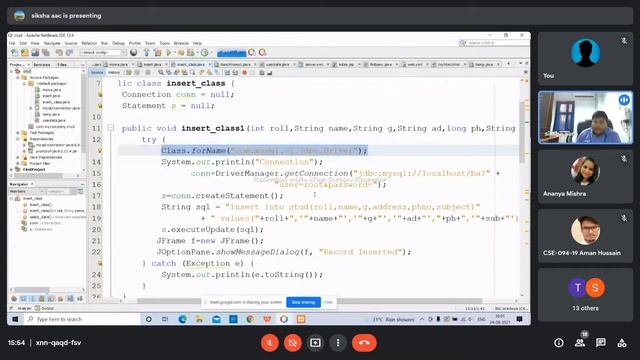Open the NetBeans Tools menu
The image size is (640, 360).
164,43
